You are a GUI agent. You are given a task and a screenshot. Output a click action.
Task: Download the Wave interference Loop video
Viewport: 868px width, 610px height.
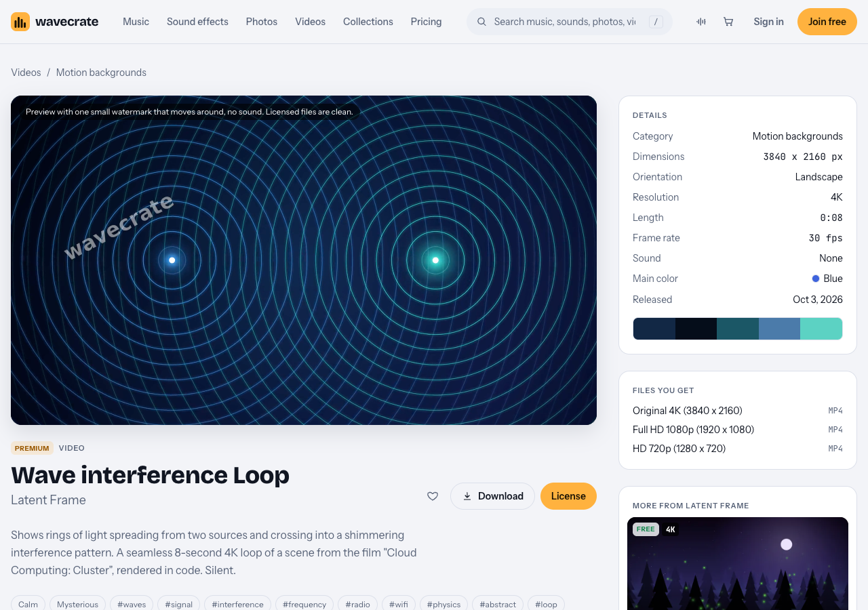(x=493, y=496)
